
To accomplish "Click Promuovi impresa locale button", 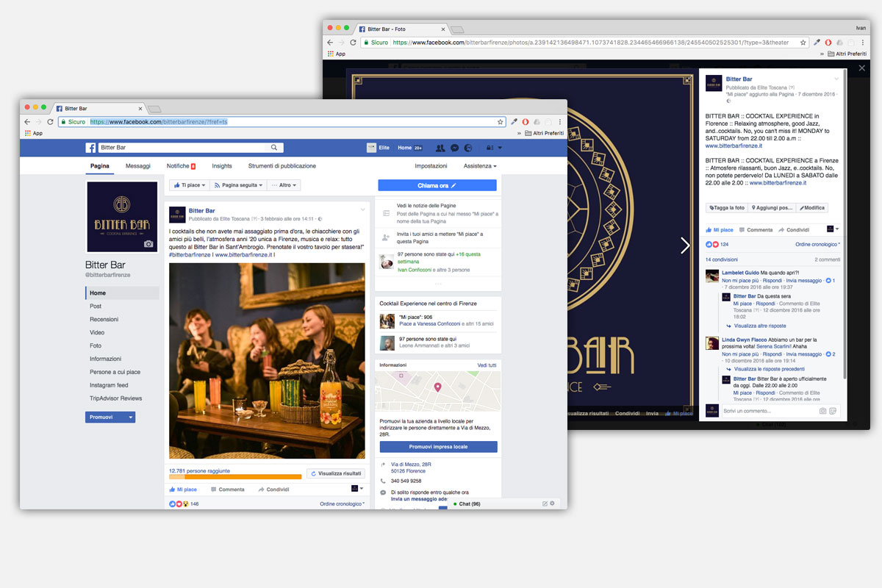I will click(x=439, y=446).
